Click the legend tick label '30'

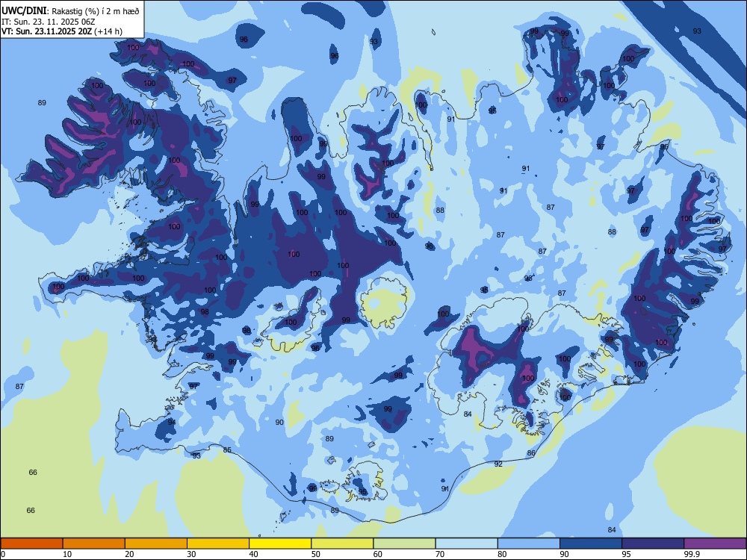tap(191, 554)
